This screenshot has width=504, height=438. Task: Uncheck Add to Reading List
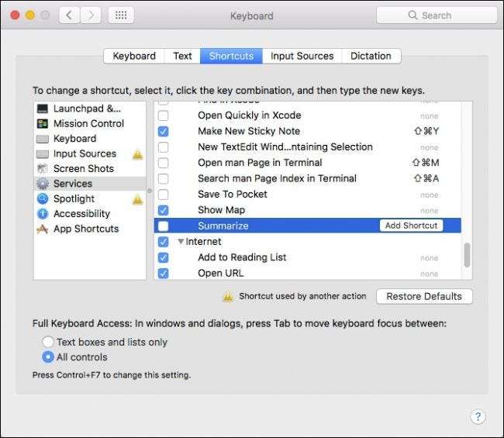tap(164, 257)
